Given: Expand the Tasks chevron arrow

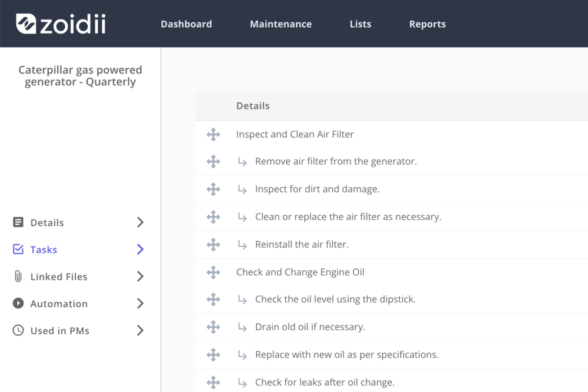Looking at the screenshot, I should [x=141, y=250].
